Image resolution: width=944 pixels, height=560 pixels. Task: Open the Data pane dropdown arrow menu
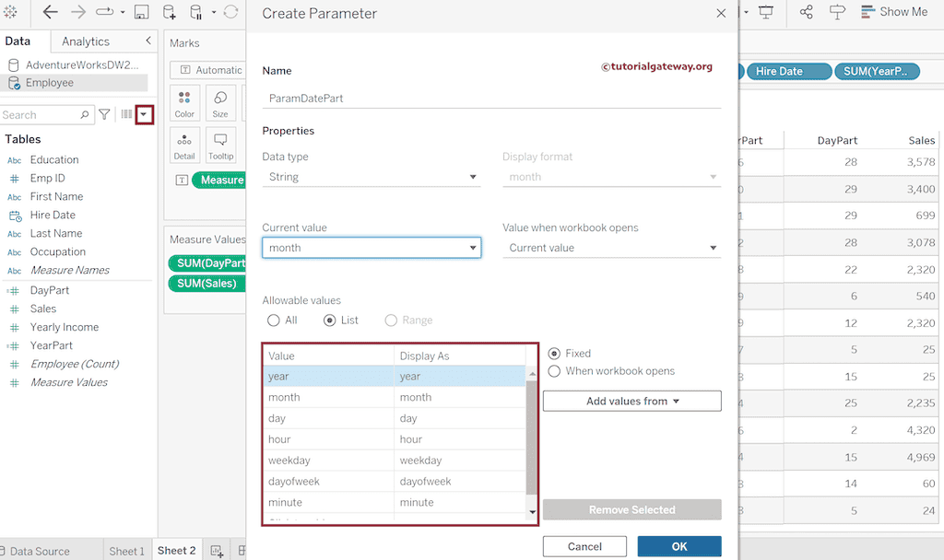pyautogui.click(x=144, y=114)
